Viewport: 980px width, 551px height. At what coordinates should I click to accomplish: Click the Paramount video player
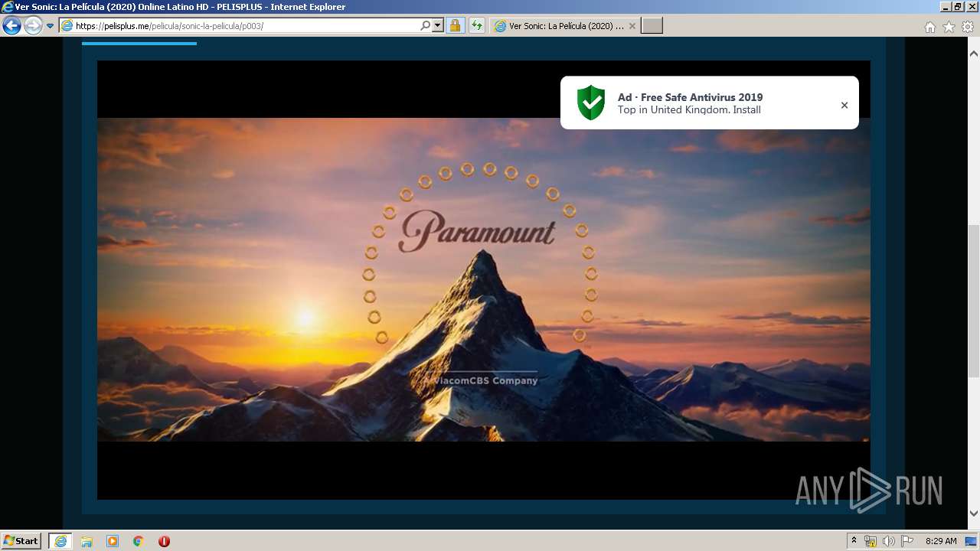point(483,279)
